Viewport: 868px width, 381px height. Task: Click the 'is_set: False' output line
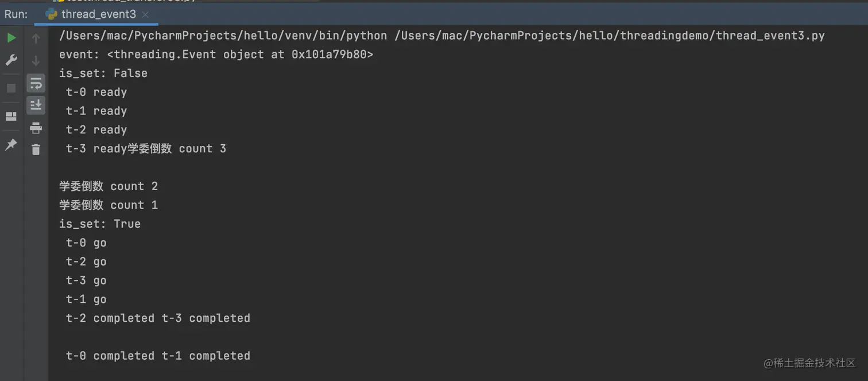[x=103, y=73]
